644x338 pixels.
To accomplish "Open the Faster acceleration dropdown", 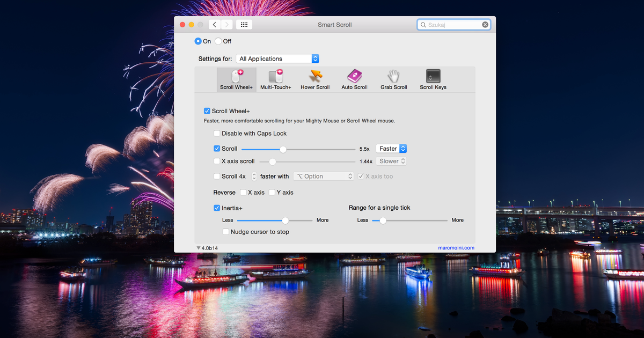I will pos(391,149).
